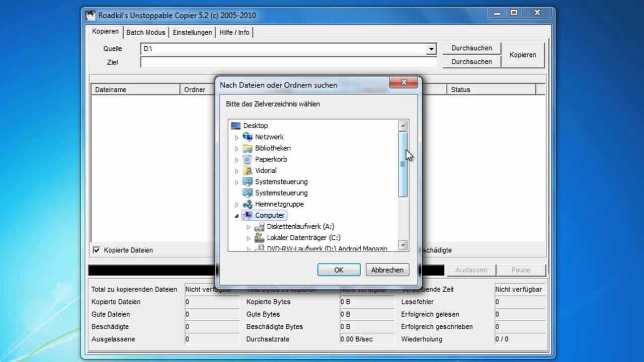Open the Hilfe / Info tab
The image size is (644, 362).
point(234,32)
